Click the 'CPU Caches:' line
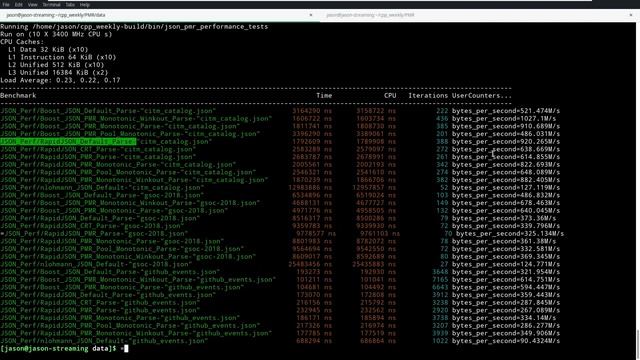Viewport: 640px width, 360px height. point(22,42)
